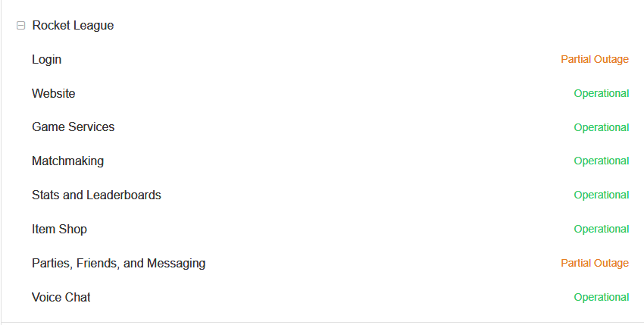
Task: Select the Login component name
Action: click(x=47, y=59)
